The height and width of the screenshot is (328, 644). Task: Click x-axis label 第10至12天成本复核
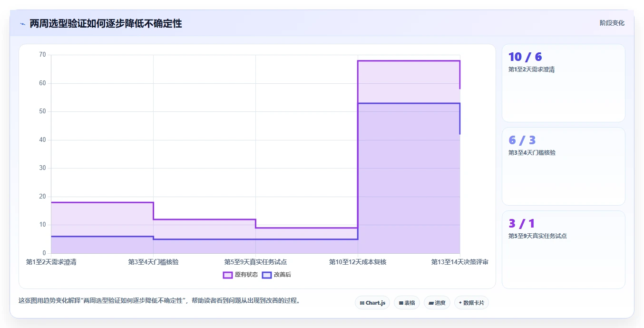(358, 262)
